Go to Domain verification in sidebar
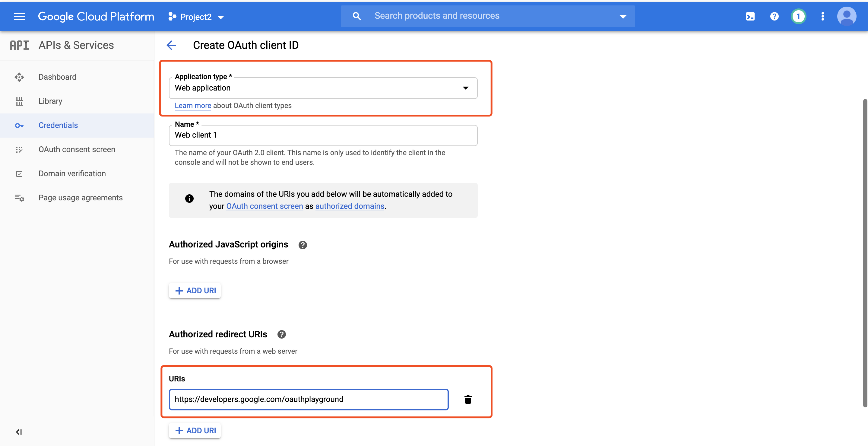Screen dimensions: 868x446 pos(72,174)
